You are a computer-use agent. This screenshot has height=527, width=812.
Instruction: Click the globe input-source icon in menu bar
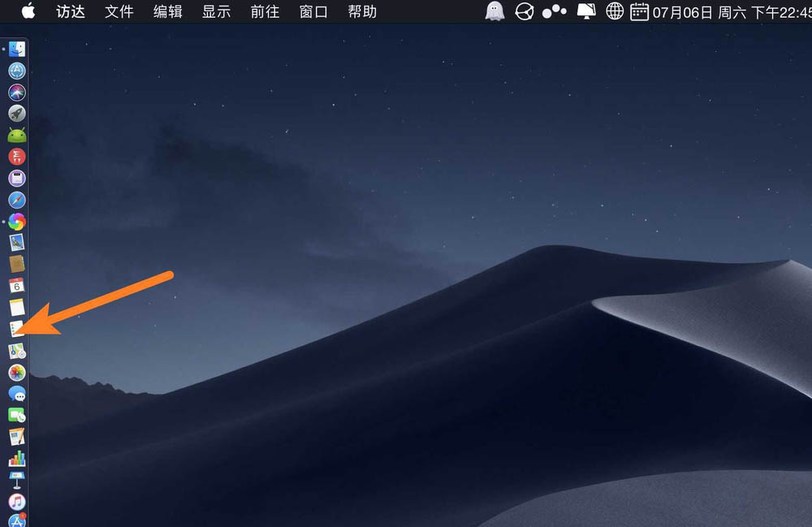[x=615, y=11]
